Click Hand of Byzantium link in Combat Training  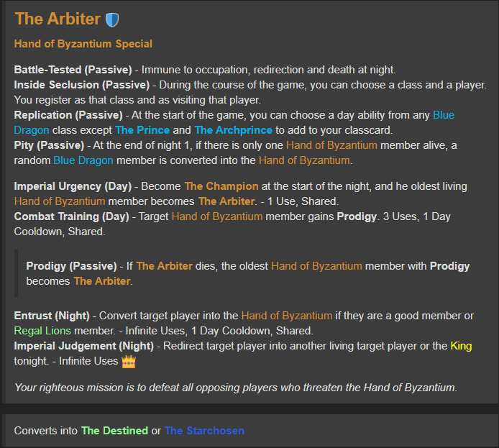pyautogui.click(x=217, y=216)
